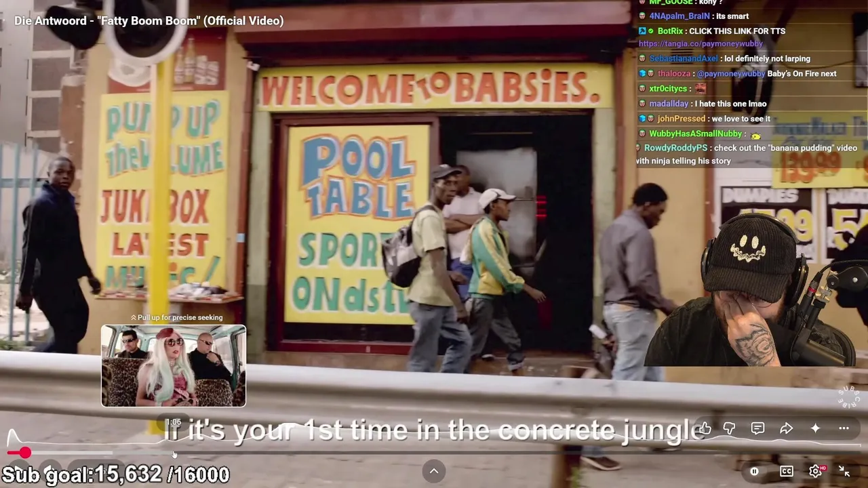Click the face emote in xtr0citycs message

tap(701, 89)
